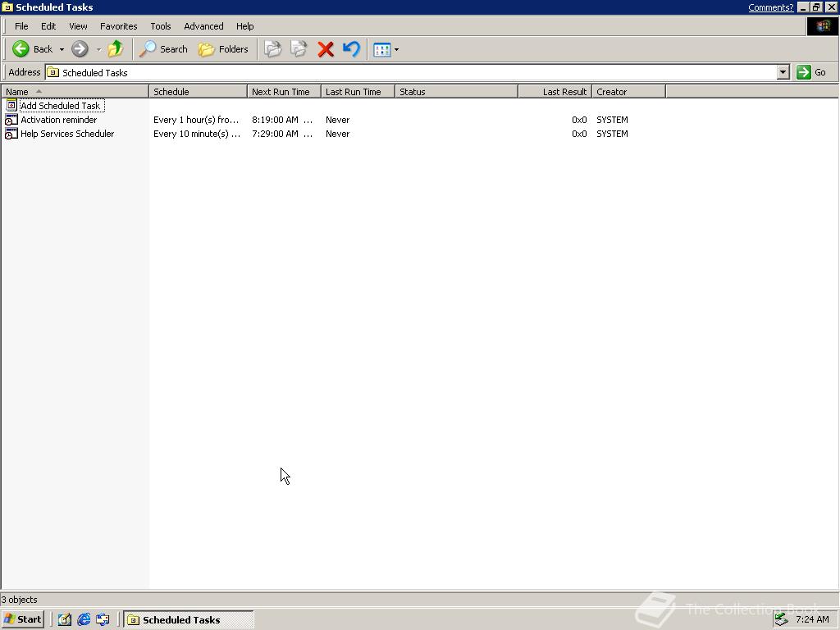Viewport: 840px width, 630px height.
Task: Sort by Next Run Time column
Action: (x=284, y=92)
